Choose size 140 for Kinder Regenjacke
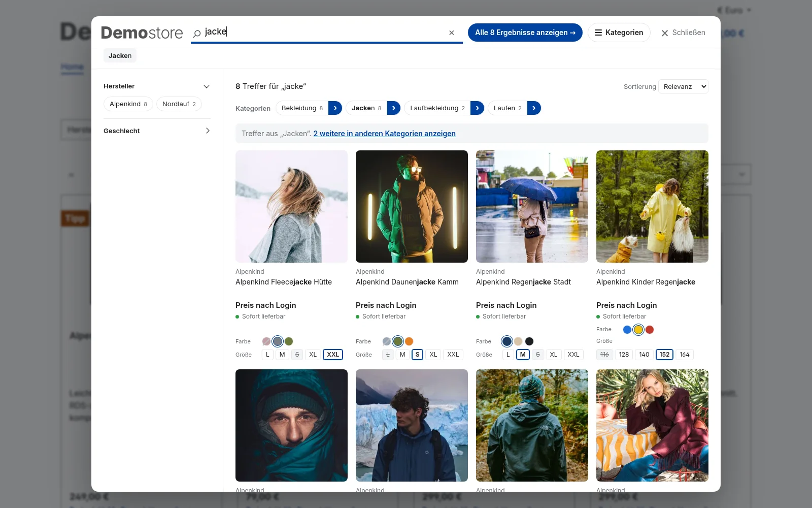Screen dimensions: 812x508 click(x=644, y=355)
